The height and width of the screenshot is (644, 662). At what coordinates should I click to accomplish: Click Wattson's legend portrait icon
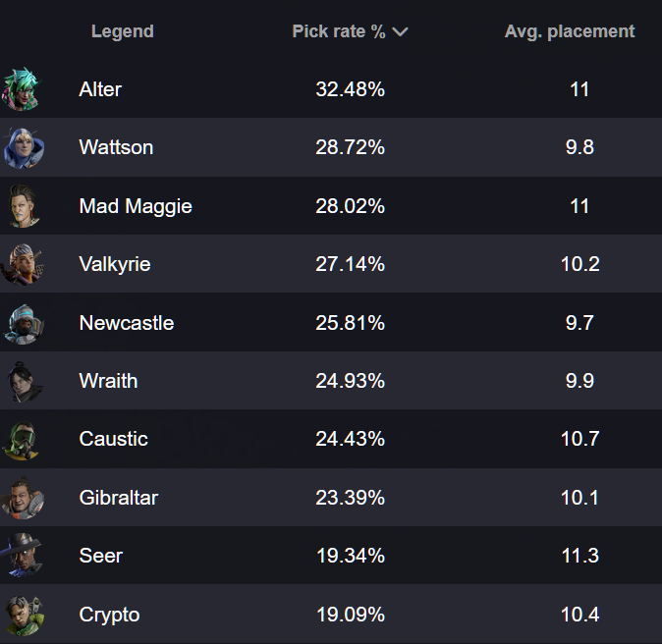pos(21,148)
